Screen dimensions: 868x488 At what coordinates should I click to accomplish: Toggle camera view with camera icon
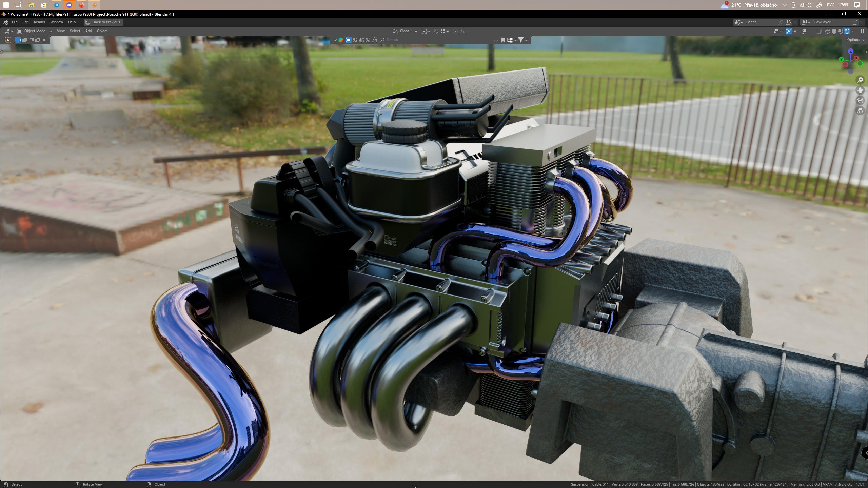[860, 100]
